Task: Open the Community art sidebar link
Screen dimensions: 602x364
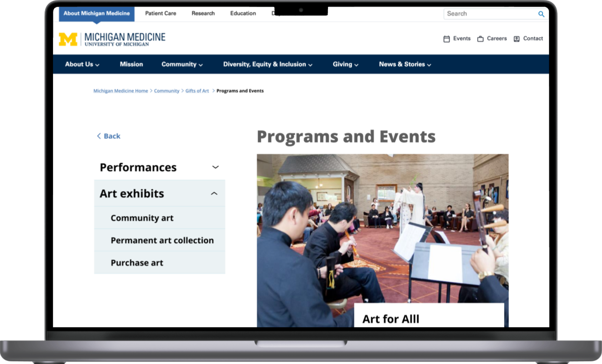Action: click(142, 218)
